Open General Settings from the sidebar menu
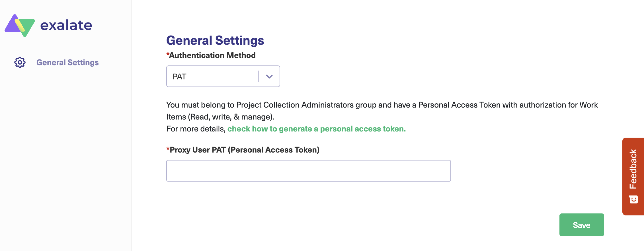The width and height of the screenshot is (644, 251). pos(67,62)
